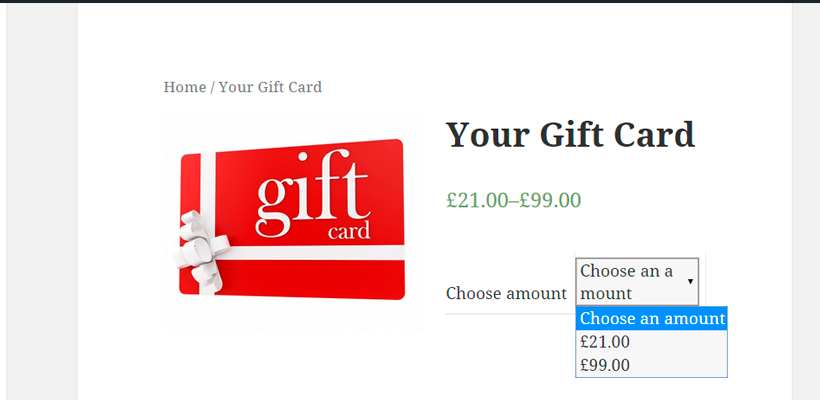This screenshot has height=400, width=820.
Task: Click £99.00 in the green price range
Action: tap(550, 200)
